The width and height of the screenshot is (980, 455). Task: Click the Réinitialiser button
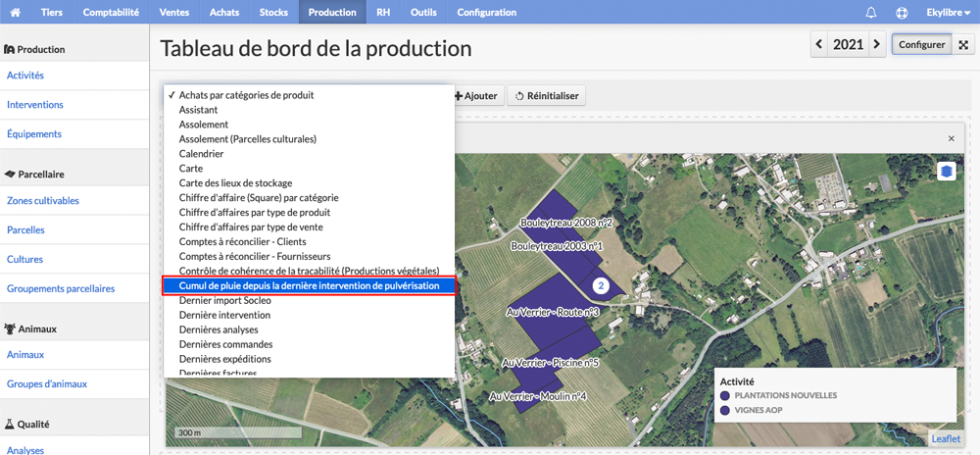pyautogui.click(x=546, y=96)
